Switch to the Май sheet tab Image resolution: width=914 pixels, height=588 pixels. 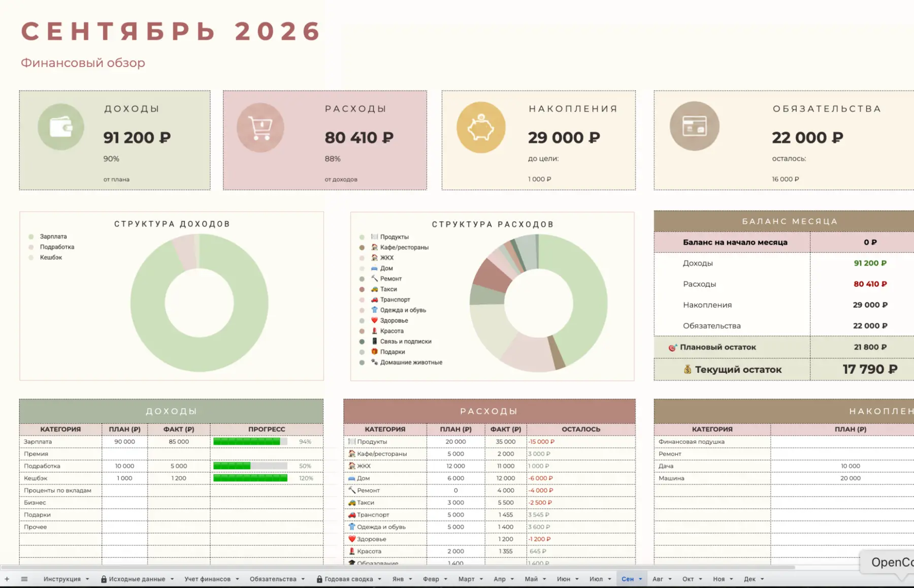point(531,579)
